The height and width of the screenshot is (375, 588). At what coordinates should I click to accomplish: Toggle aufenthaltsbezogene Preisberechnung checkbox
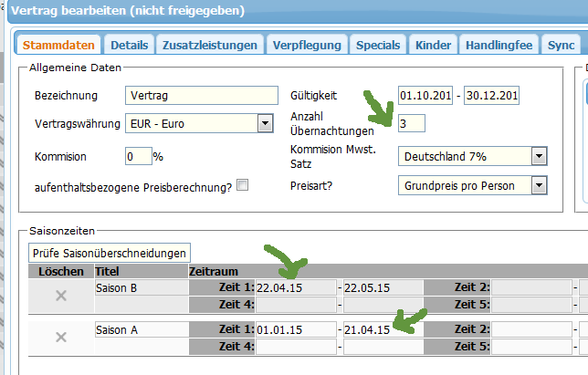(x=242, y=185)
